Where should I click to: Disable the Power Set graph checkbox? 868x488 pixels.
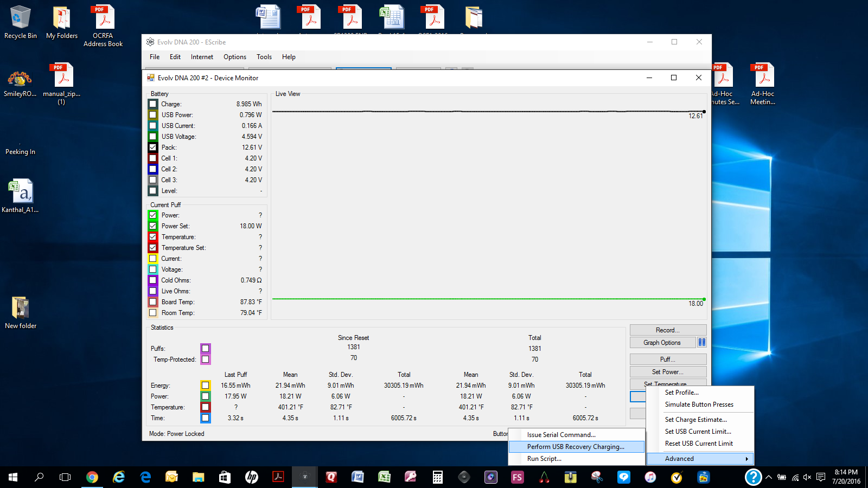[153, 226]
